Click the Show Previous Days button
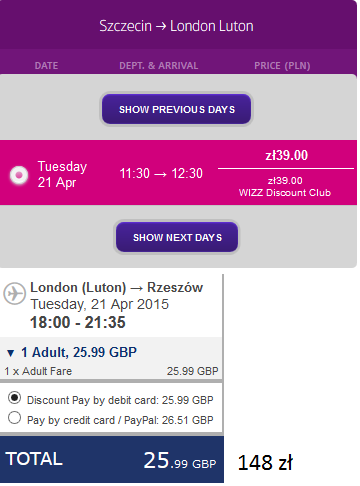The image size is (360, 486). pyautogui.click(x=177, y=109)
